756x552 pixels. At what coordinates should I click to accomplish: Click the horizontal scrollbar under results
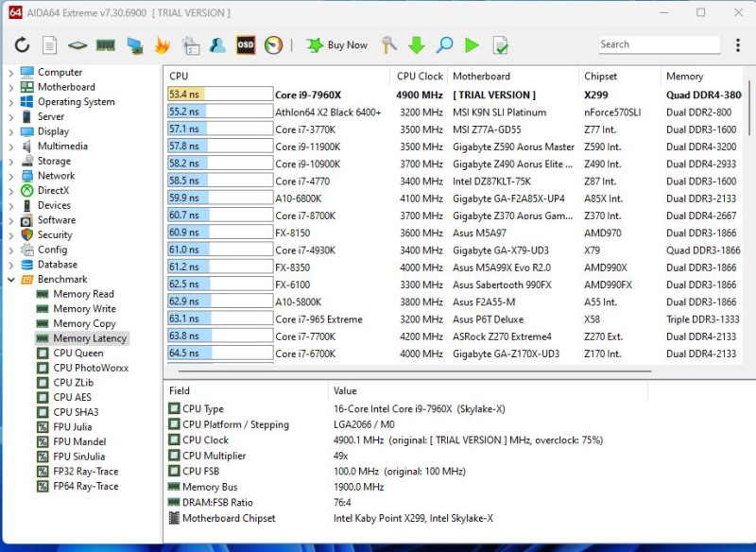pos(415,371)
